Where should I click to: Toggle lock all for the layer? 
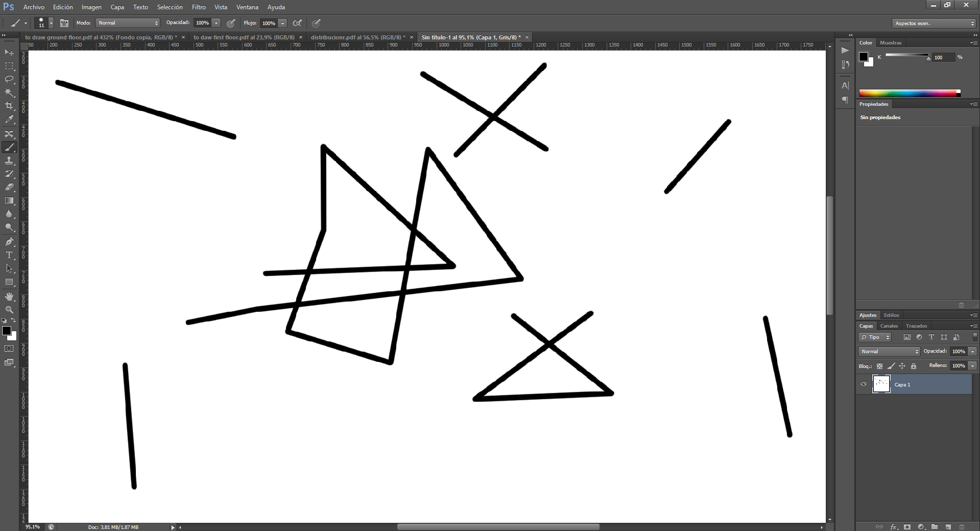click(914, 366)
